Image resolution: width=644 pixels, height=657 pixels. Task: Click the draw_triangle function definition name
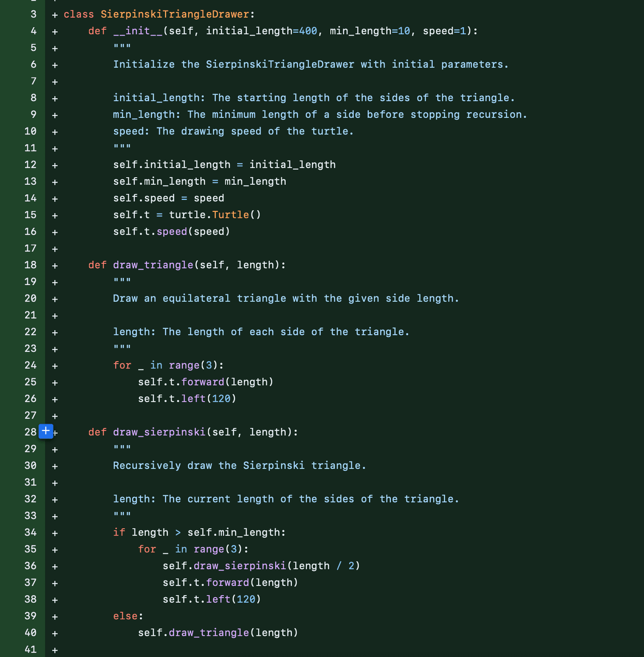(x=153, y=265)
